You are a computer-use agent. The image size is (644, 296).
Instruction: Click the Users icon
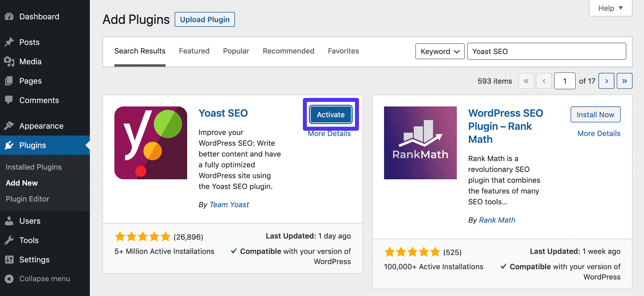[x=9, y=221]
